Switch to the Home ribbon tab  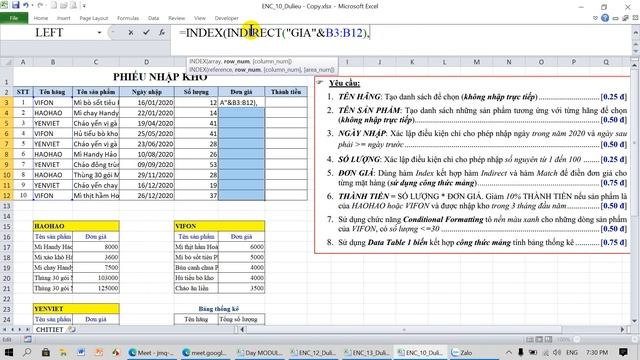[41, 18]
